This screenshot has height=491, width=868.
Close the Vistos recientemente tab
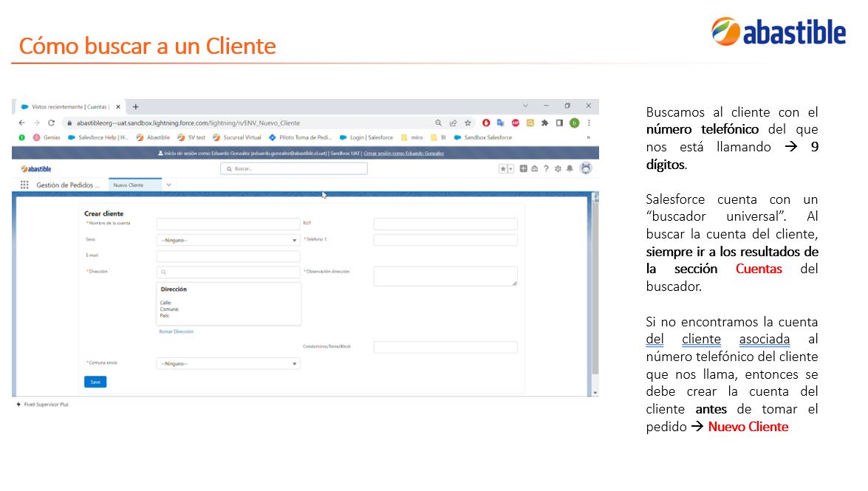[x=118, y=107]
